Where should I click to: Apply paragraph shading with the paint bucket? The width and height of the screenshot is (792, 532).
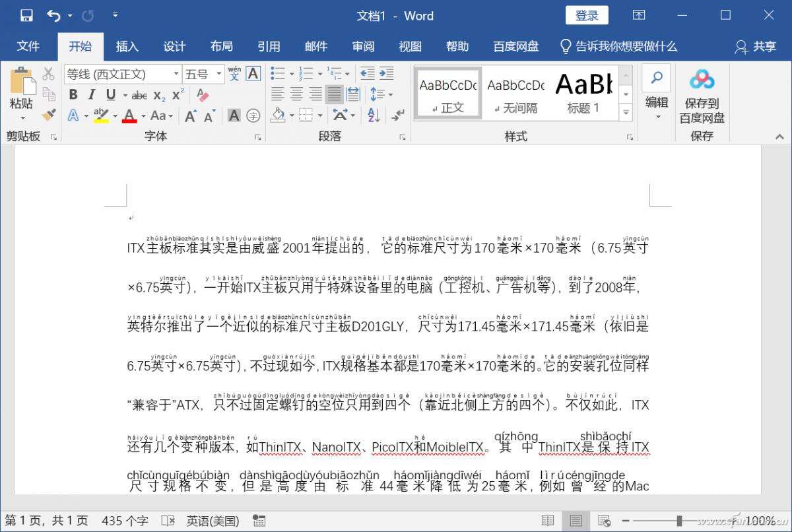279,116
